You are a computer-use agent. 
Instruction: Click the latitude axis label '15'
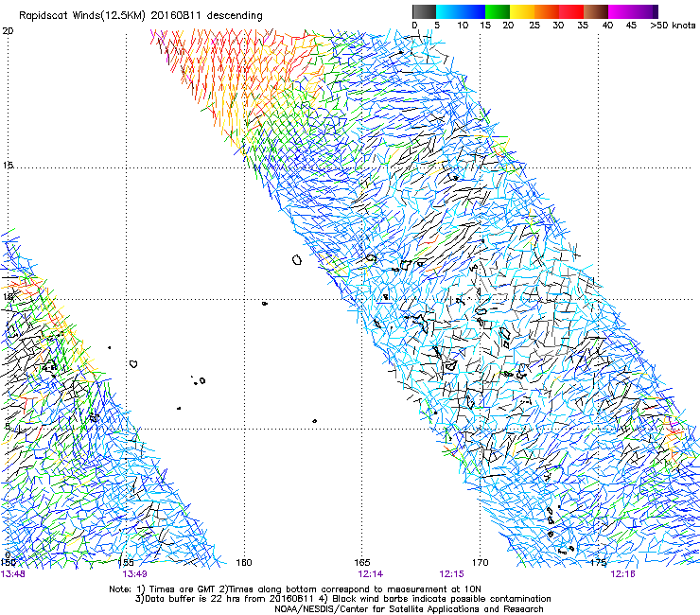(x=8, y=166)
